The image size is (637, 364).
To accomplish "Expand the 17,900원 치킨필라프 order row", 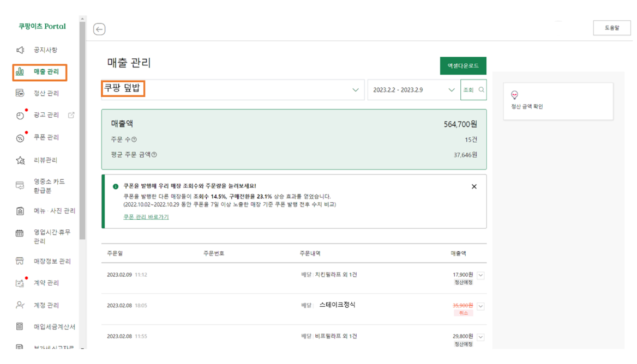I will (480, 275).
